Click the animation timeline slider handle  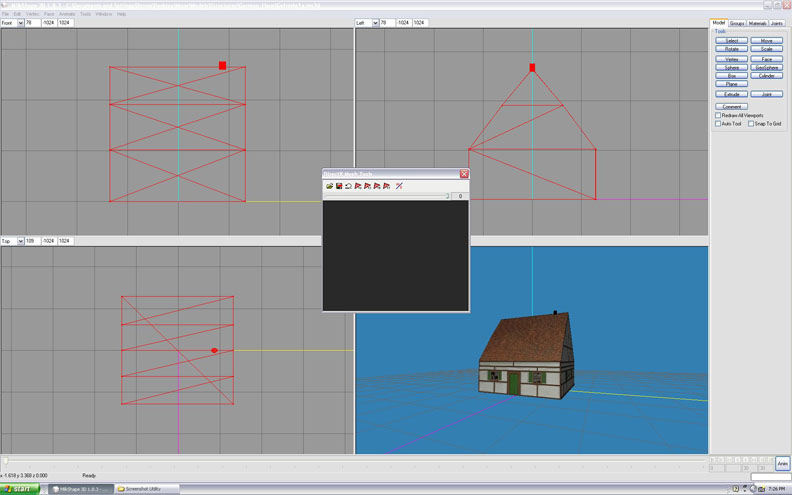coord(6,461)
